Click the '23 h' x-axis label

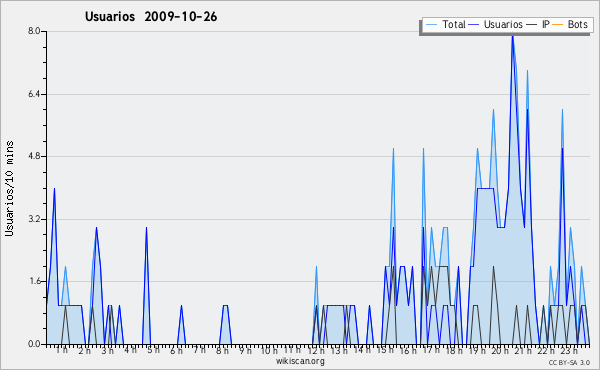(x=569, y=350)
